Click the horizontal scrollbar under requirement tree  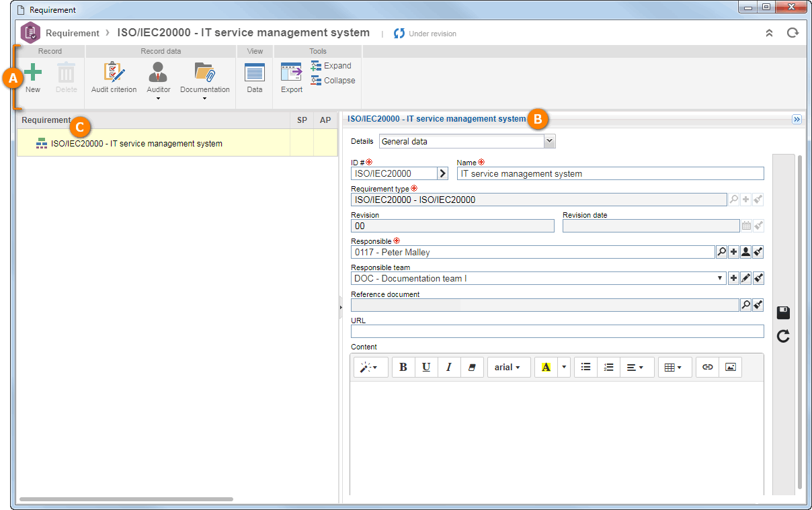click(x=126, y=499)
